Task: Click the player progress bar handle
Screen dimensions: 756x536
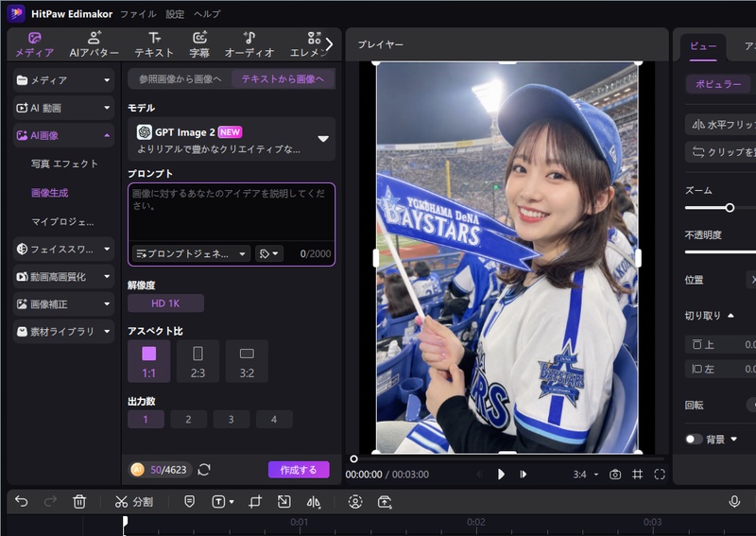Action: click(x=353, y=458)
